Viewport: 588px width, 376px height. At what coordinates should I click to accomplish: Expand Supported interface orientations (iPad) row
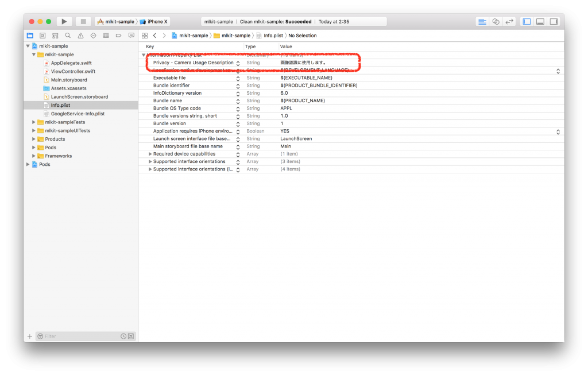150,169
